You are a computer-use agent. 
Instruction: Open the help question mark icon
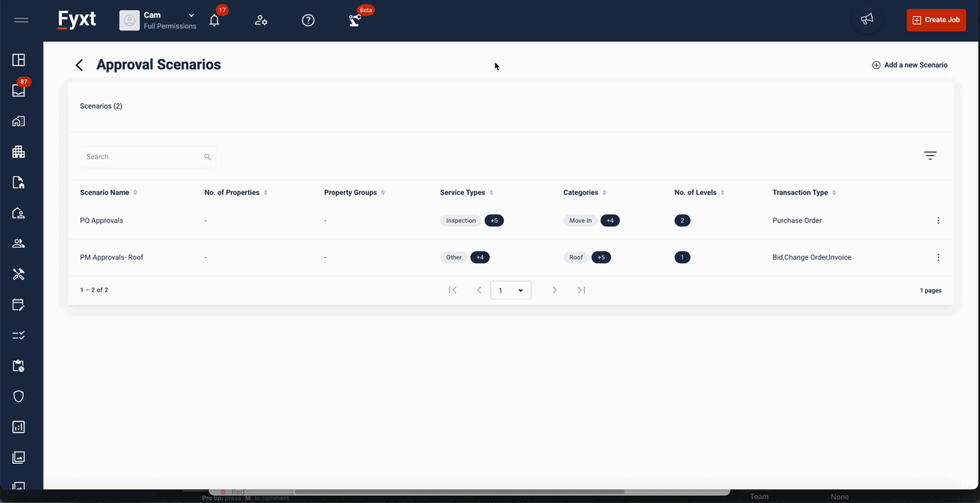[x=308, y=21]
